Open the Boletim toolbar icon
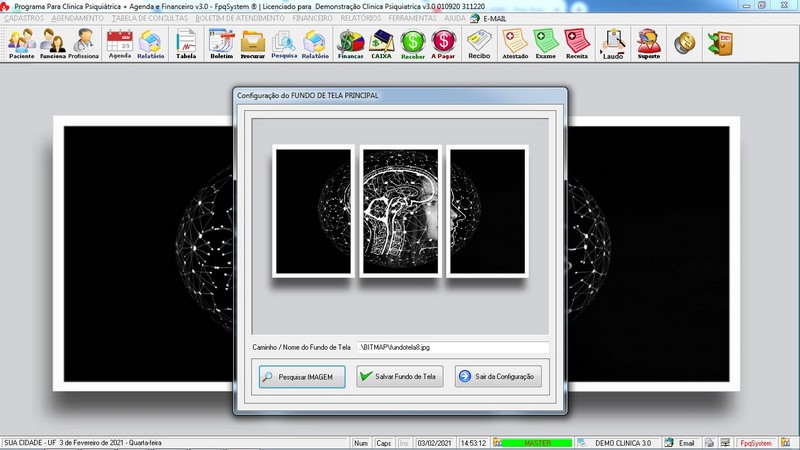This screenshot has height=450, width=800. tap(222, 44)
